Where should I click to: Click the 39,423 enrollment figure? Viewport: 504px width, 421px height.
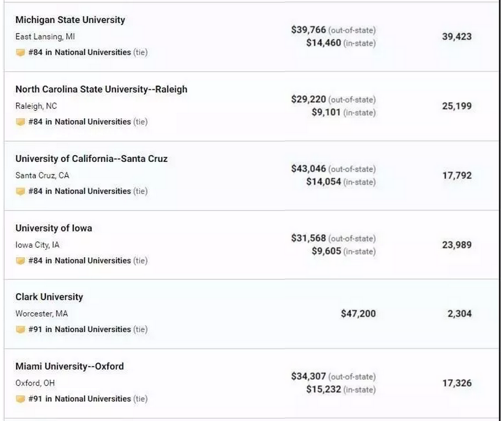pos(456,36)
